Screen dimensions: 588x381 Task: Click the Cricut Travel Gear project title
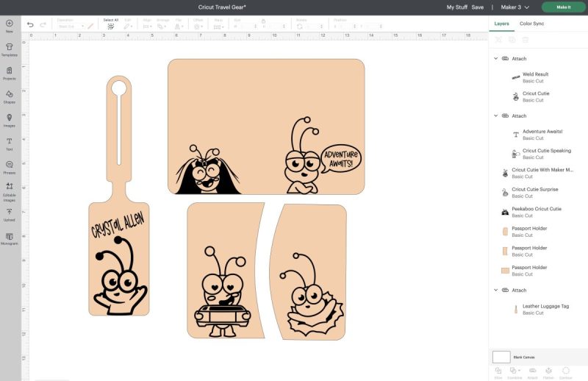click(x=222, y=7)
